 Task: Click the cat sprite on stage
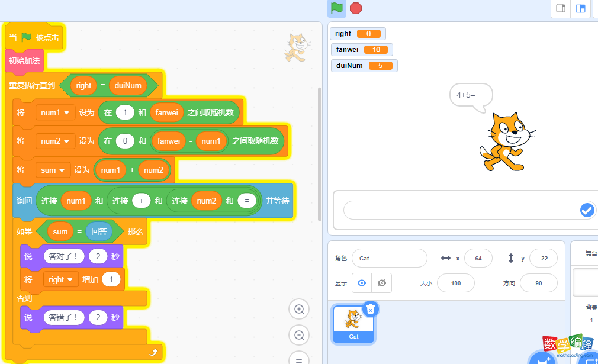[x=506, y=142]
